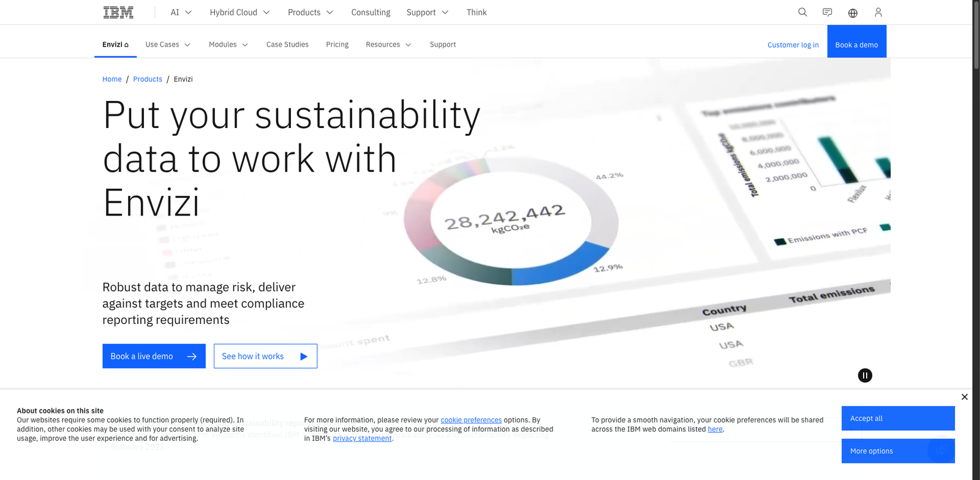Open the user profile icon
The height and width of the screenshot is (480, 980).
pyautogui.click(x=878, y=12)
